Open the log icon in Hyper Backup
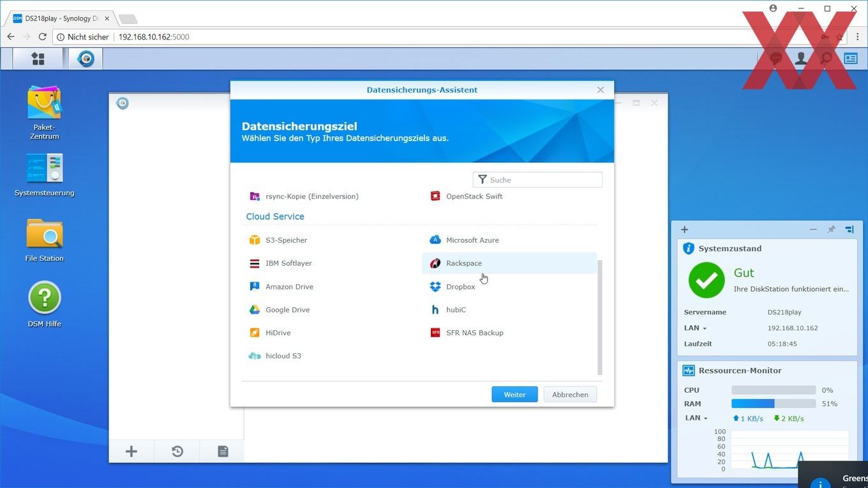868x488 pixels. pos(223,452)
